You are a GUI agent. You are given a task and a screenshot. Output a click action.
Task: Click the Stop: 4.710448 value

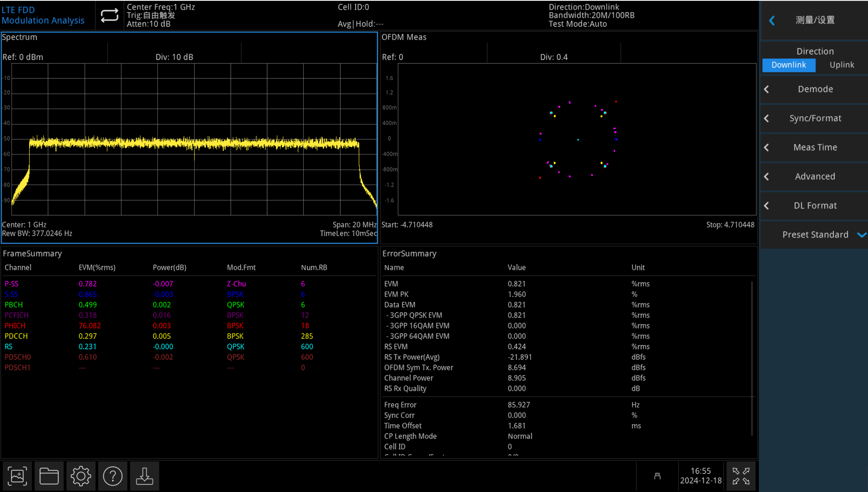(730, 225)
